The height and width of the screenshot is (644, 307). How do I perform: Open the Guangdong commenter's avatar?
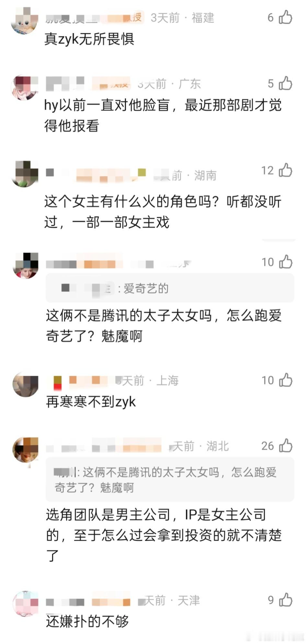coord(25,87)
